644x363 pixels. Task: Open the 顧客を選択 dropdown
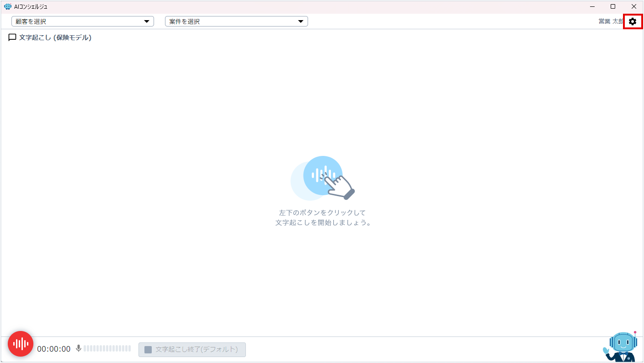click(78, 21)
